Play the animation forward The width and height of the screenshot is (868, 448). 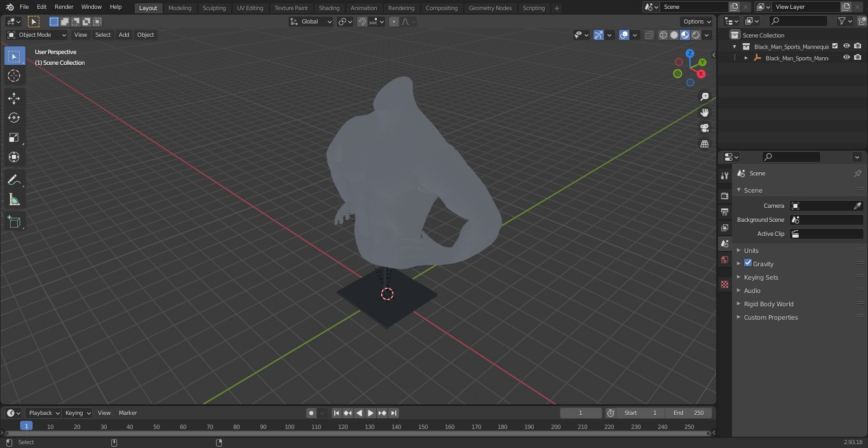tap(370, 413)
